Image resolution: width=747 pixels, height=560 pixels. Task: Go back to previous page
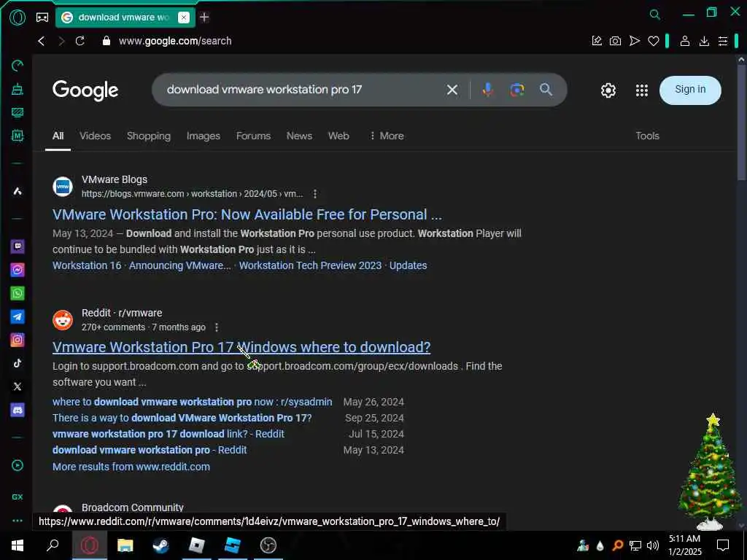pyautogui.click(x=42, y=41)
